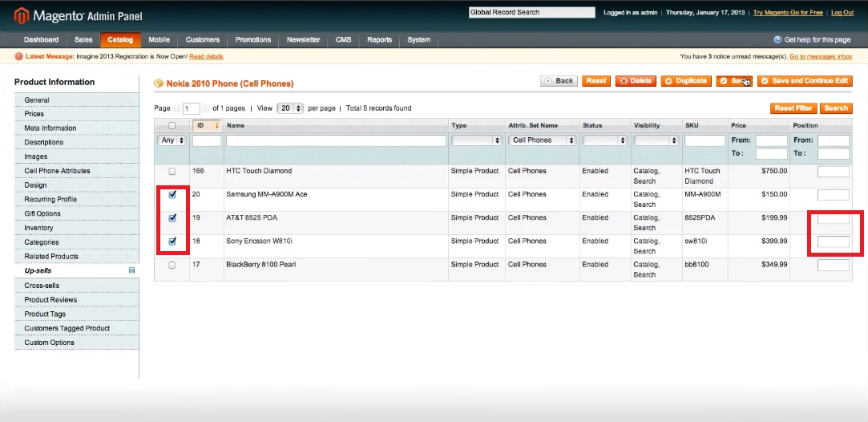The width and height of the screenshot is (868, 422).
Task: Click the Position field for HTC Touch Diamond
Action: [833, 172]
